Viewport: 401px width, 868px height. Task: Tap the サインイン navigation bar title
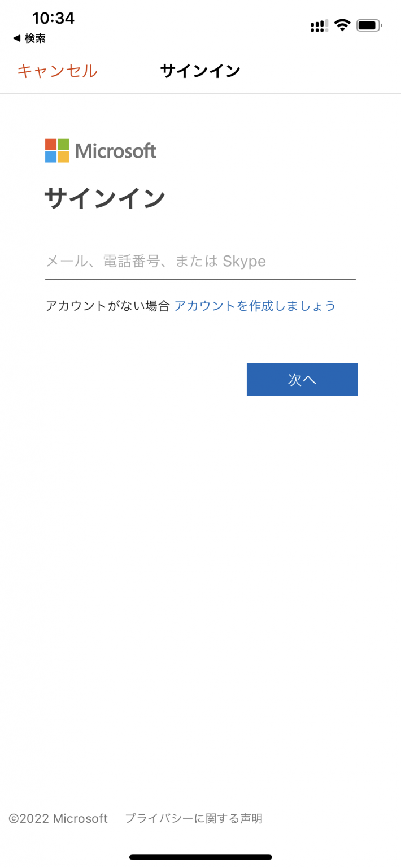click(x=200, y=71)
